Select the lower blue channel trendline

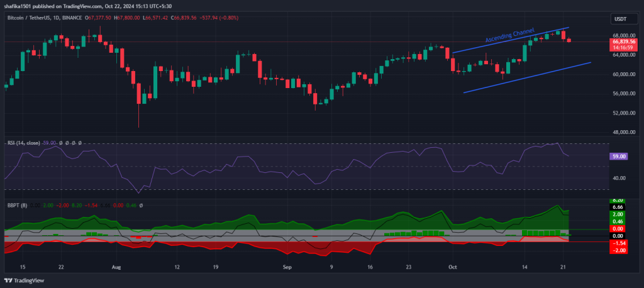pyautogui.click(x=527, y=77)
